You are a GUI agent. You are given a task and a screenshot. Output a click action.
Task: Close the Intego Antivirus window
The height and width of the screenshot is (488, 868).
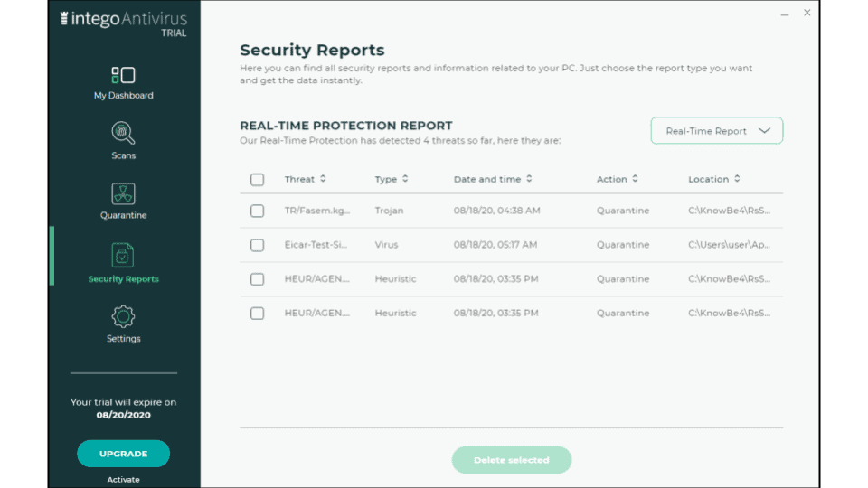tap(807, 13)
